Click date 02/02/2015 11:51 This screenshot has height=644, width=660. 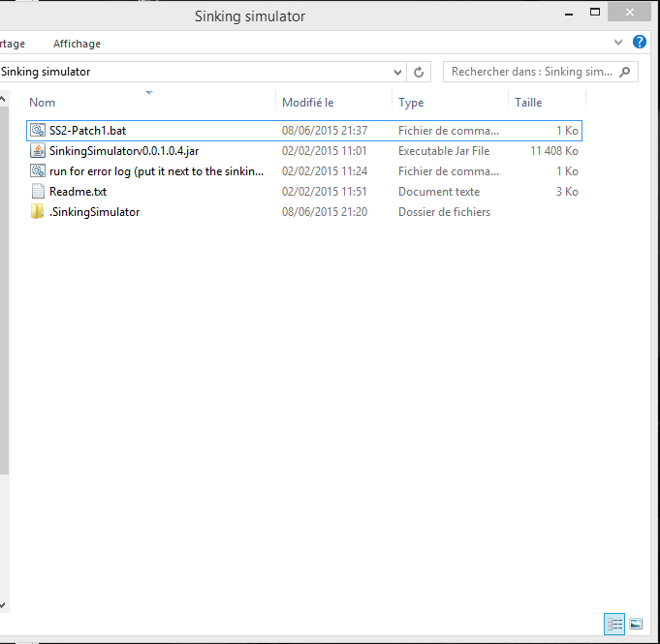pyautogui.click(x=325, y=192)
